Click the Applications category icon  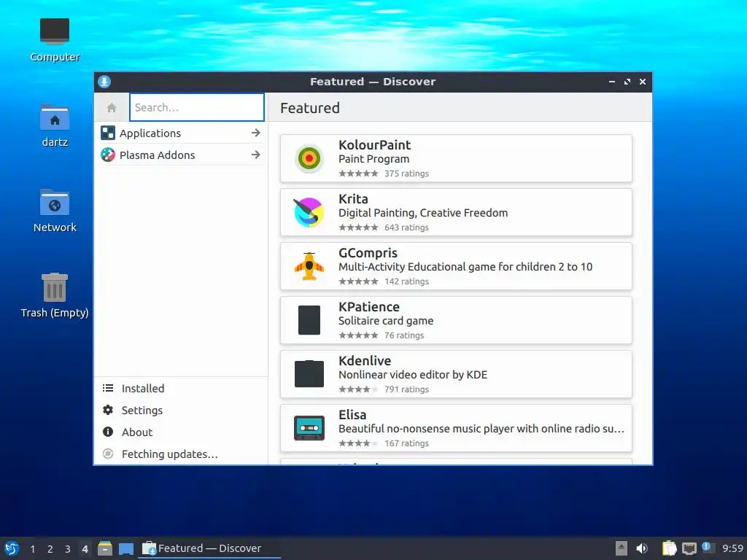[x=108, y=133]
